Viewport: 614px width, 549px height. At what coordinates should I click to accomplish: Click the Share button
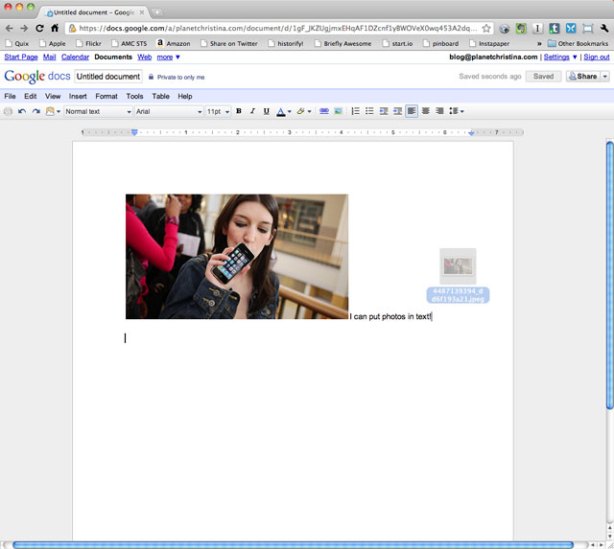click(x=586, y=76)
